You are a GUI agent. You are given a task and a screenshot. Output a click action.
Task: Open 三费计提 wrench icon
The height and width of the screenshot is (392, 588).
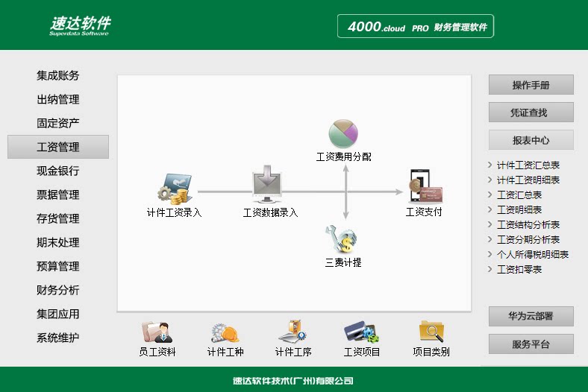341,239
